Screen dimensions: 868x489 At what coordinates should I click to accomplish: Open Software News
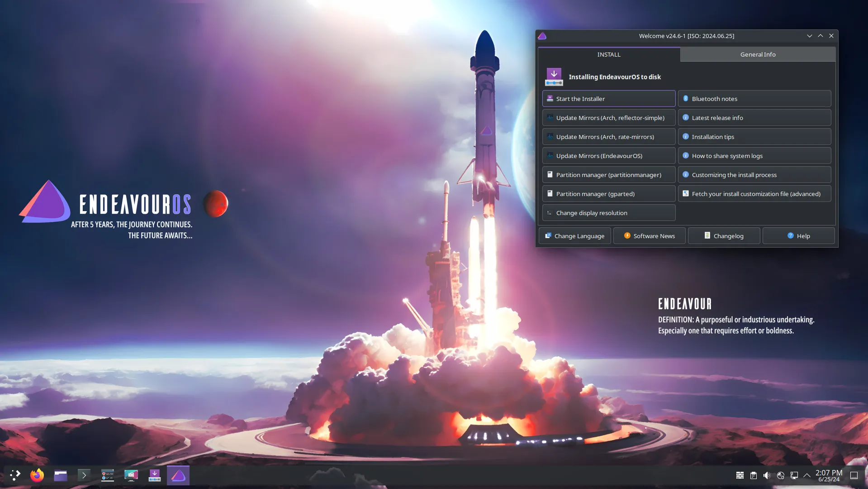tap(649, 236)
